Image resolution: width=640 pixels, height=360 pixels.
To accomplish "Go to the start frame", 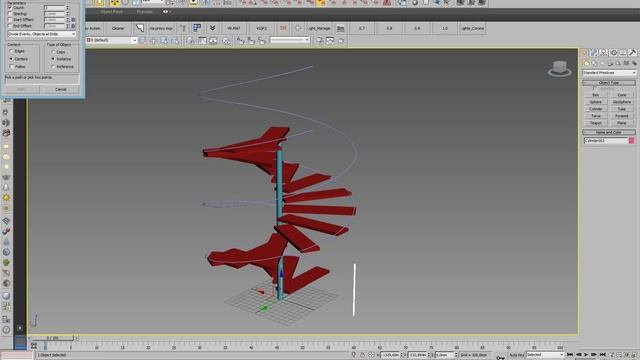I will click(x=570, y=355).
